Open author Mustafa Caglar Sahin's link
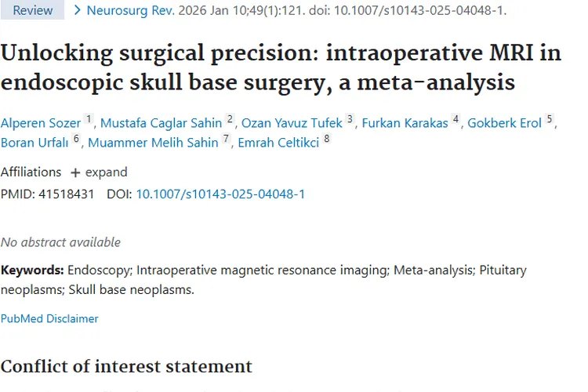The height and width of the screenshot is (392, 588). click(161, 123)
